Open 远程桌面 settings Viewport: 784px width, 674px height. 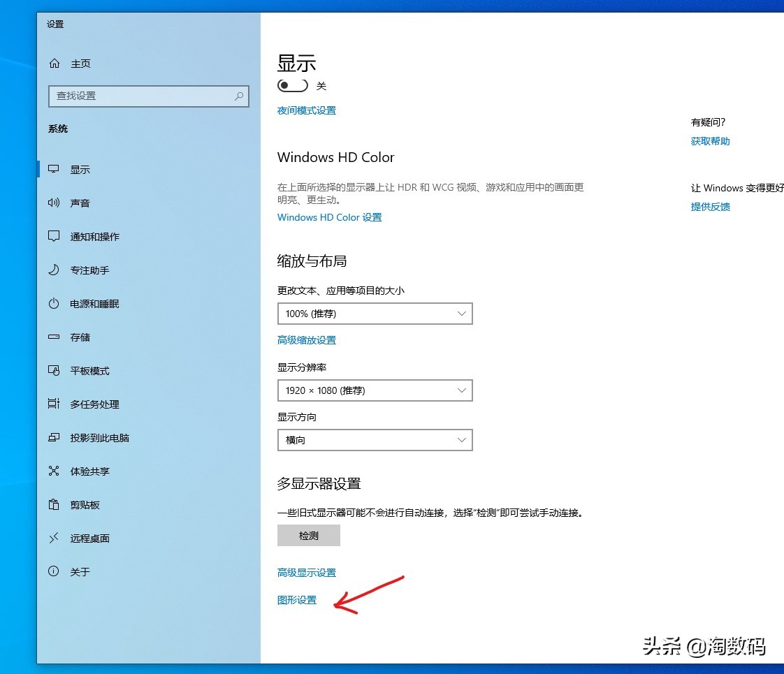point(54,538)
